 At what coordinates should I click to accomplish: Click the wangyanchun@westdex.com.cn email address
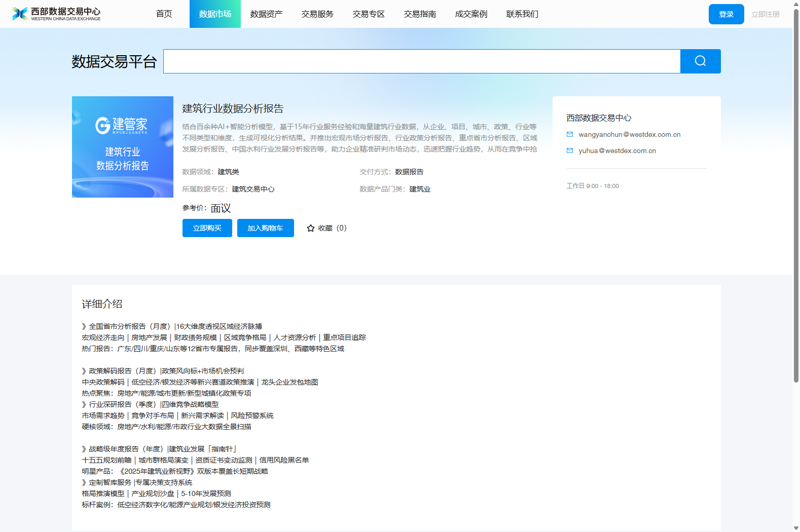(630, 135)
